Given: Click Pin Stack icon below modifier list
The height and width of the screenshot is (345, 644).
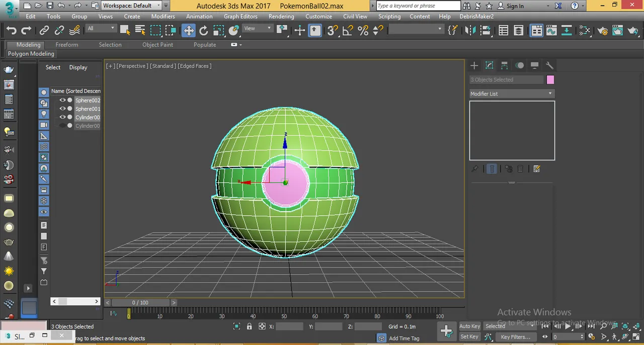Looking at the screenshot, I should pyautogui.click(x=474, y=169).
